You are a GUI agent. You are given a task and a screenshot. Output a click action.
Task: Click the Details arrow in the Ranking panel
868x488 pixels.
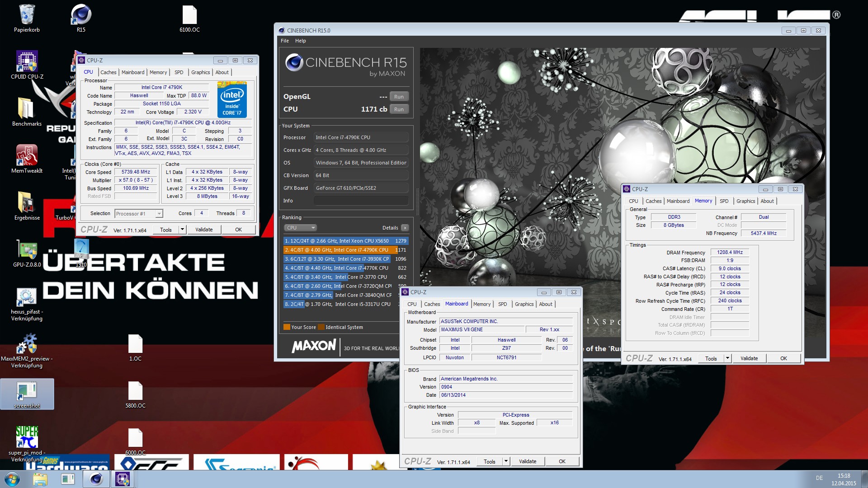pyautogui.click(x=405, y=228)
